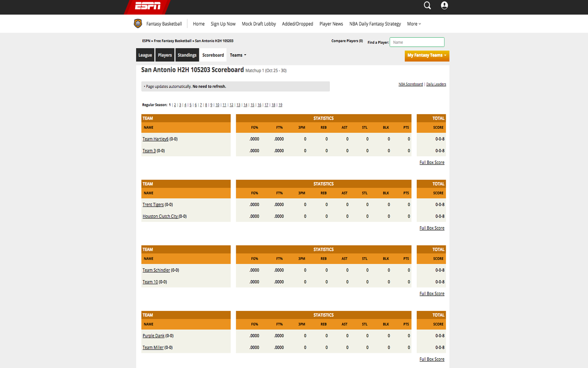Click the ESPN breadcrumb link
588x368 pixels.
(146, 41)
